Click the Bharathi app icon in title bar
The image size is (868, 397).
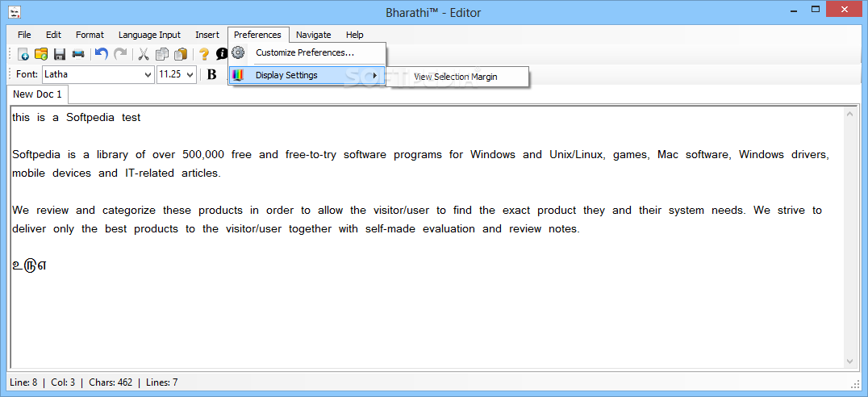tap(15, 11)
